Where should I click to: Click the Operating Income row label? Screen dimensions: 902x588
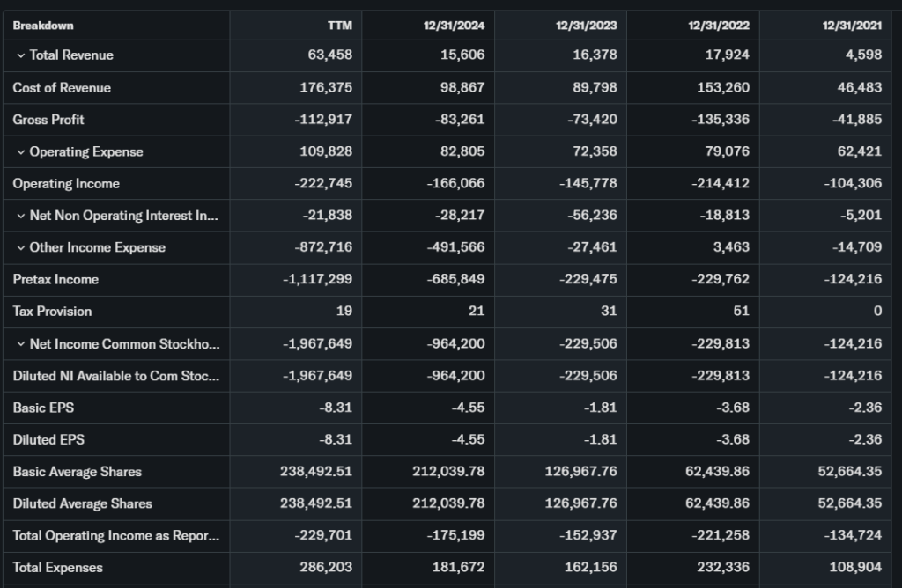[x=66, y=184]
